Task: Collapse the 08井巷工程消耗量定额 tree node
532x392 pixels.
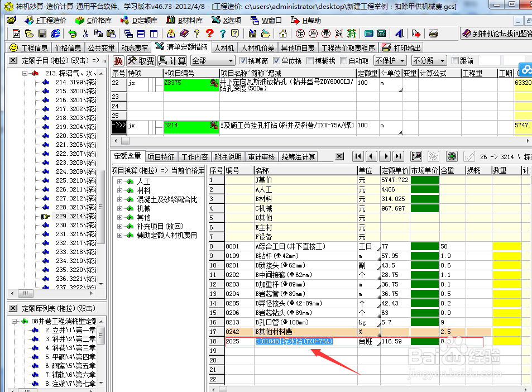Action: click(14, 321)
